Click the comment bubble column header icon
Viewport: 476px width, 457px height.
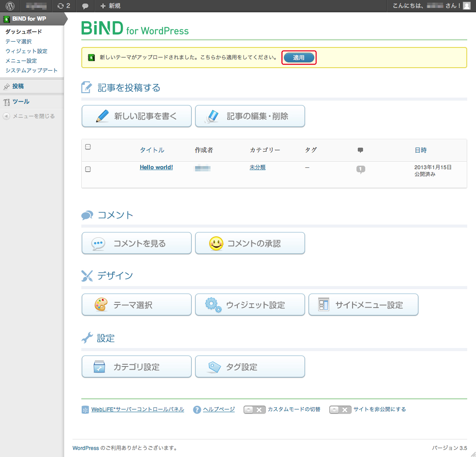click(x=360, y=150)
